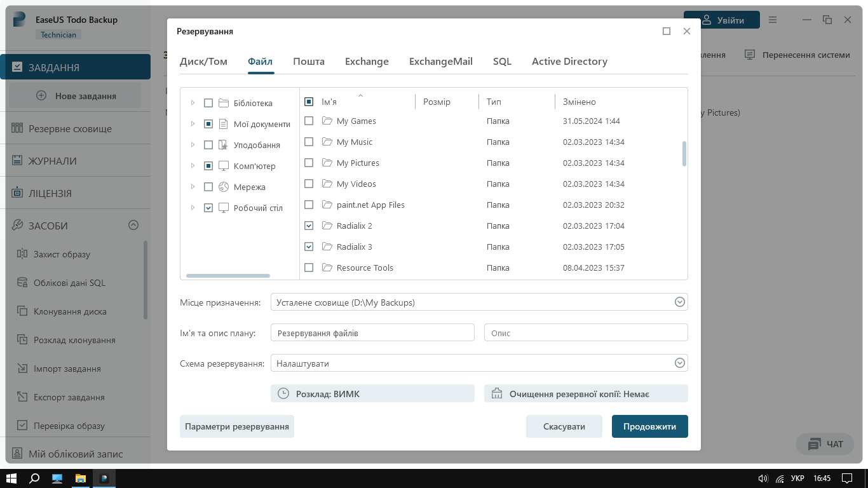Toggle the select-all checkbox beside Ім'я

(309, 102)
